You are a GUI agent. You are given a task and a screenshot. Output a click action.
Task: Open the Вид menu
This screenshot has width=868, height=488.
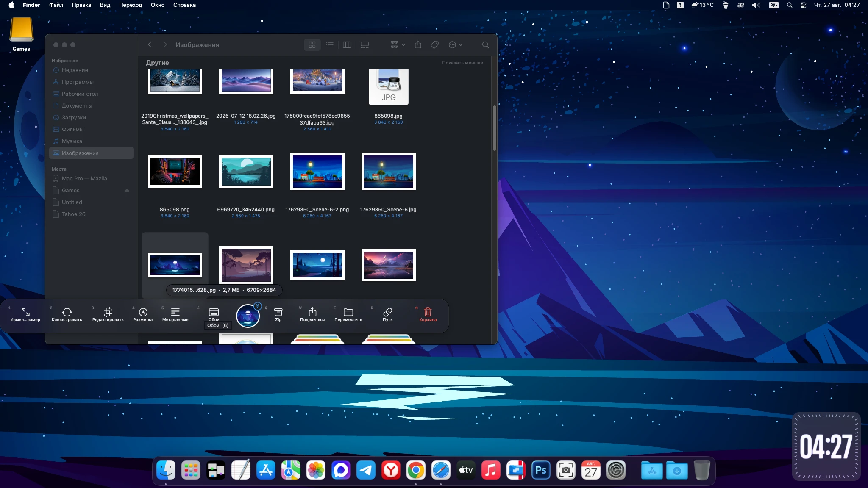[105, 5]
